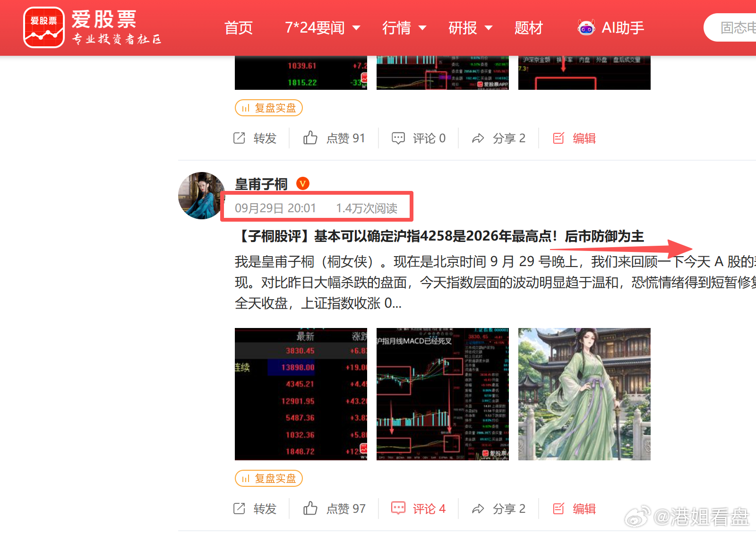Expand the 行情 dropdown arrow
756x535 pixels.
(423, 28)
